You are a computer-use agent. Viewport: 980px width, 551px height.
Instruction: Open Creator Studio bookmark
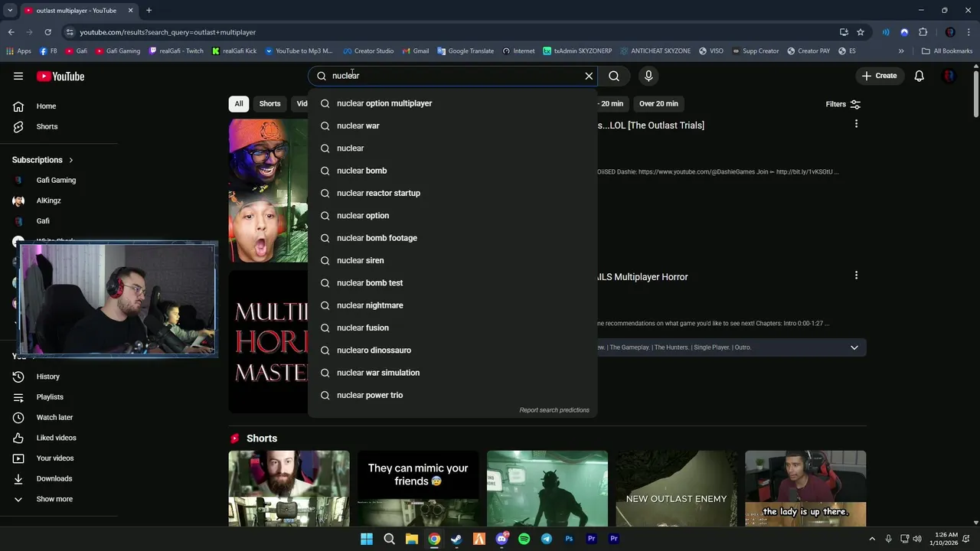pos(368,51)
